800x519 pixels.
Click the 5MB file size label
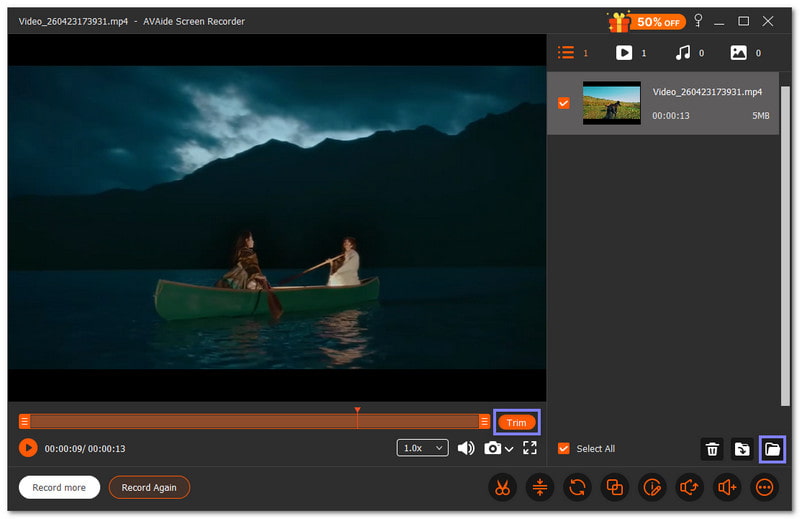760,116
